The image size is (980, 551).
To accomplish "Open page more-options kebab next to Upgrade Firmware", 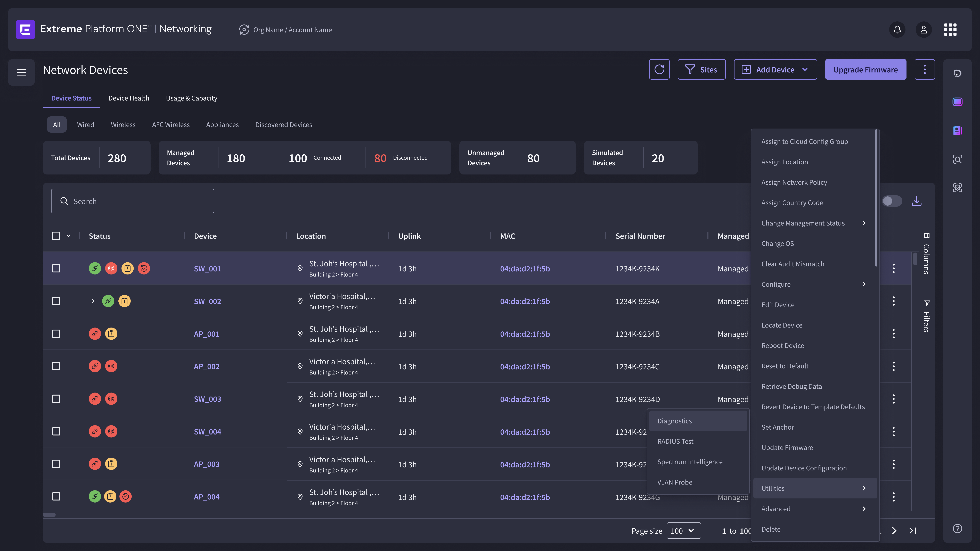I will coord(925,70).
